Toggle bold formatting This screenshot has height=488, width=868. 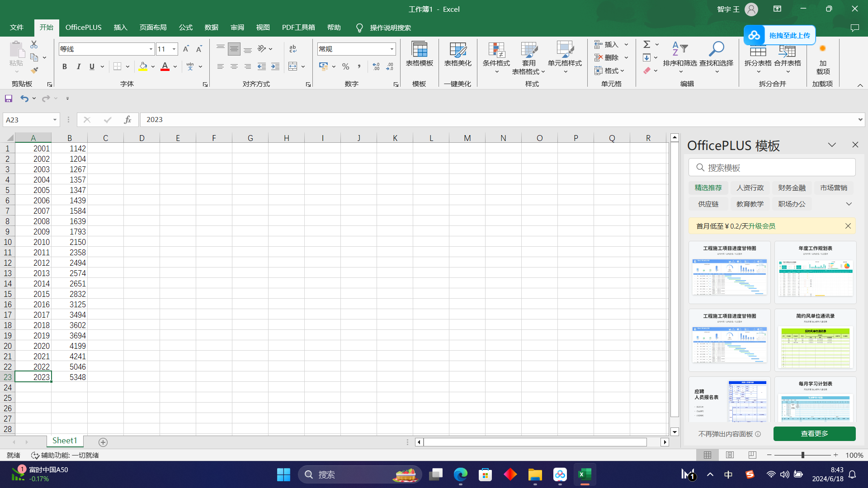tap(65, 66)
